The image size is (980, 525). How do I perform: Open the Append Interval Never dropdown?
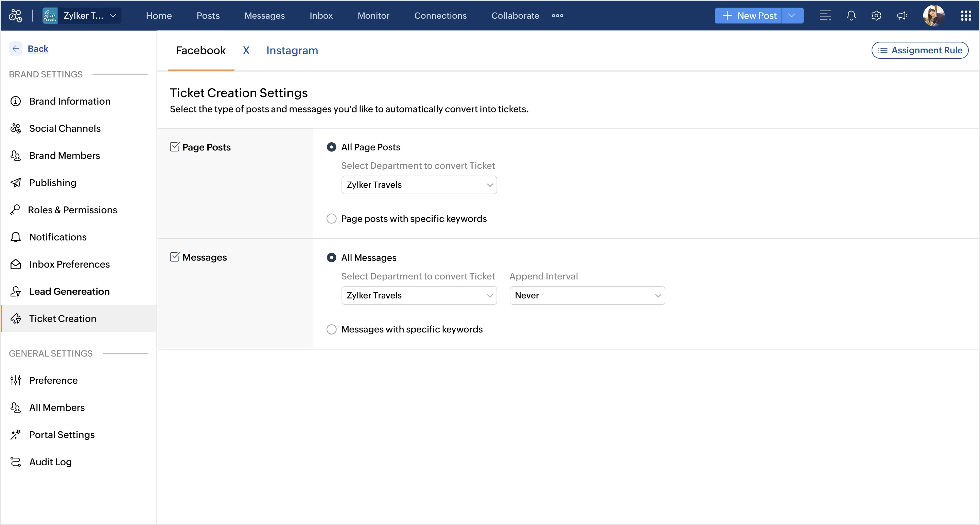pos(587,295)
